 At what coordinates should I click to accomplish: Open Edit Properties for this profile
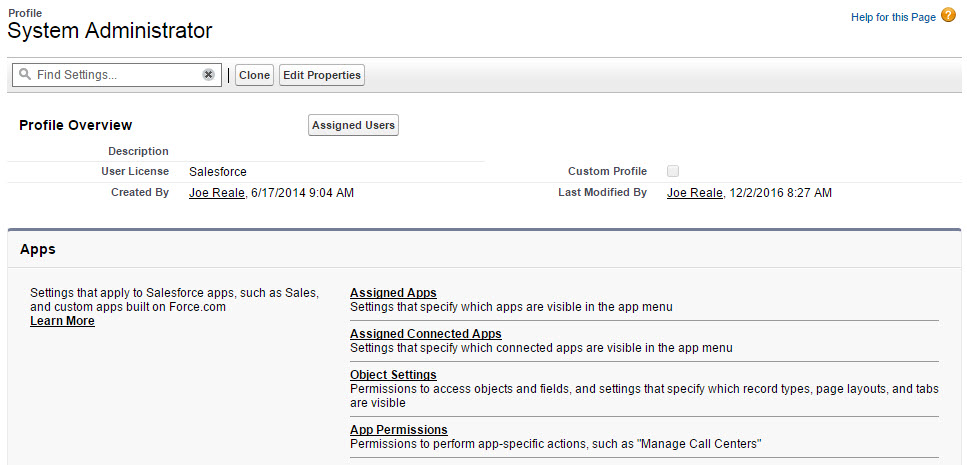[322, 75]
